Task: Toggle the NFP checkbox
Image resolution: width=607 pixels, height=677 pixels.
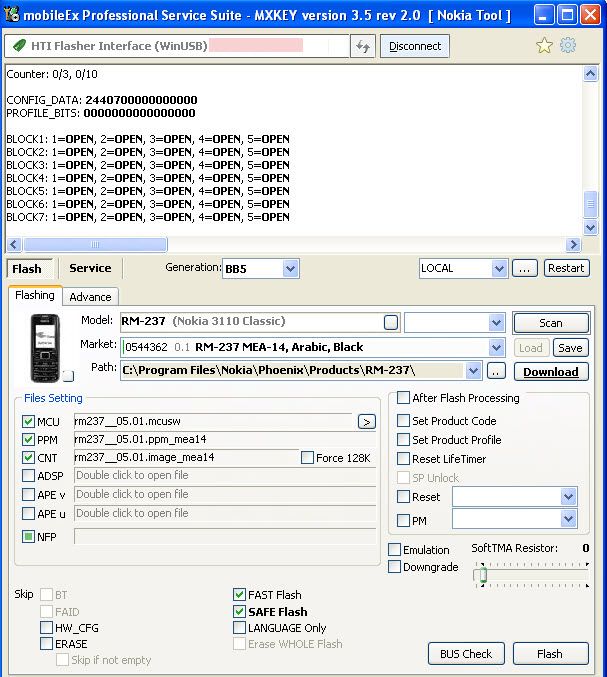Action: click(28, 537)
